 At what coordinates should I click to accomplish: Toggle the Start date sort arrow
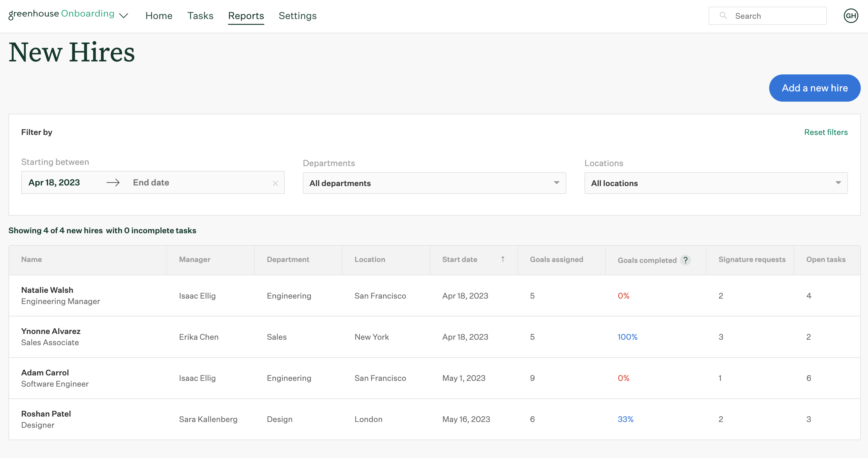point(503,259)
